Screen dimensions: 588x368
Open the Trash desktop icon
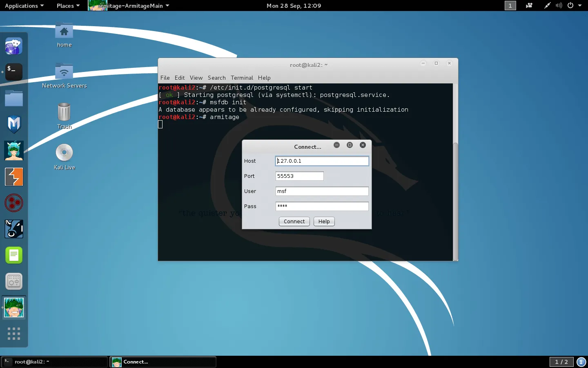click(64, 113)
